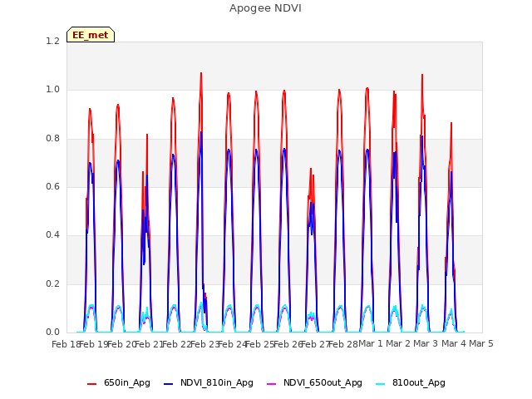Click the EE_met annotation label
This screenshot has height=399, width=532.
click(x=91, y=35)
